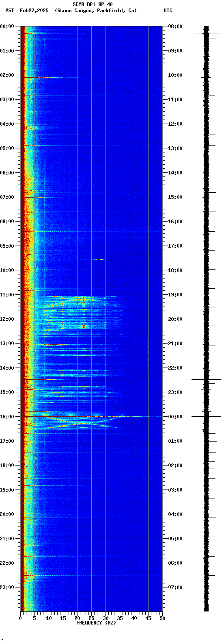Screen dimensions: 224x644
Task: Click the 20:00 label on PST axis
Action: tap(7, 514)
